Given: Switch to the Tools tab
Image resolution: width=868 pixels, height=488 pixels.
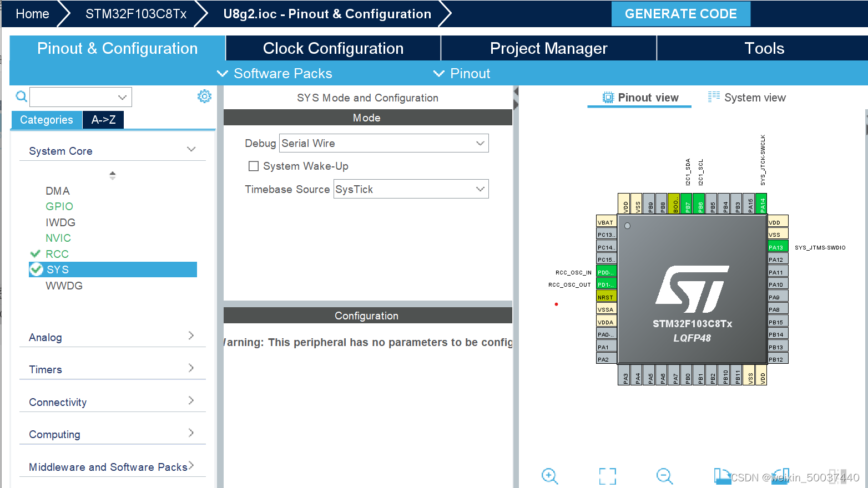Looking at the screenshot, I should tap(764, 48).
